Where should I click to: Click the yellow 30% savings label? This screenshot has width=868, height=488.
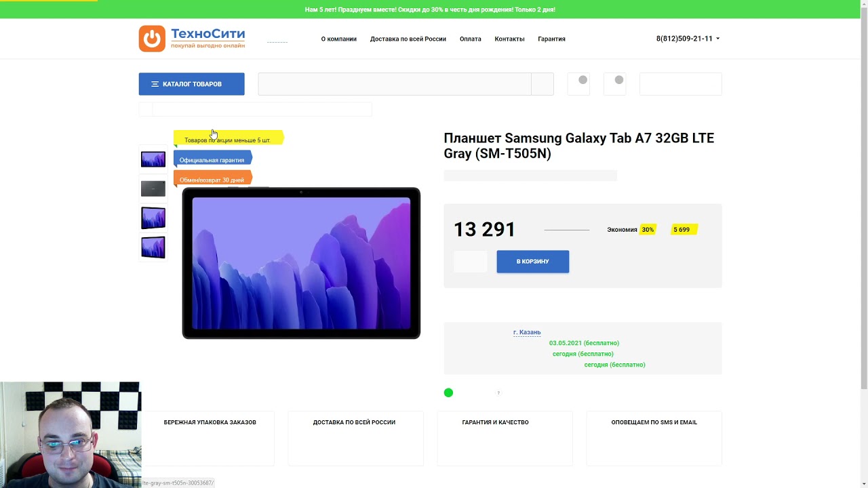pos(648,230)
